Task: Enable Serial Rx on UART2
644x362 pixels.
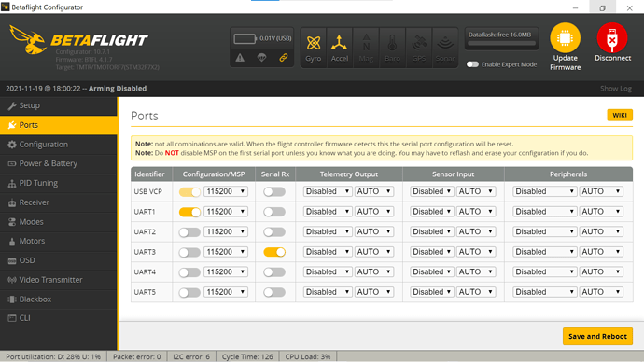Action: tap(274, 232)
